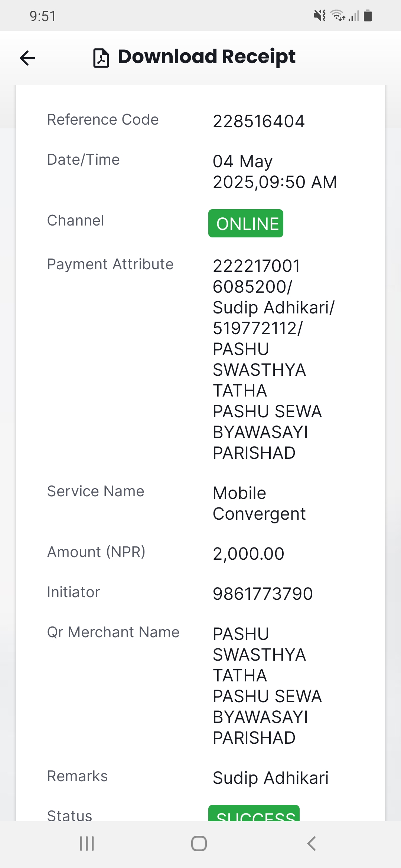Tap the Android home button
Screen dimensions: 401x868
pyautogui.click(x=199, y=843)
